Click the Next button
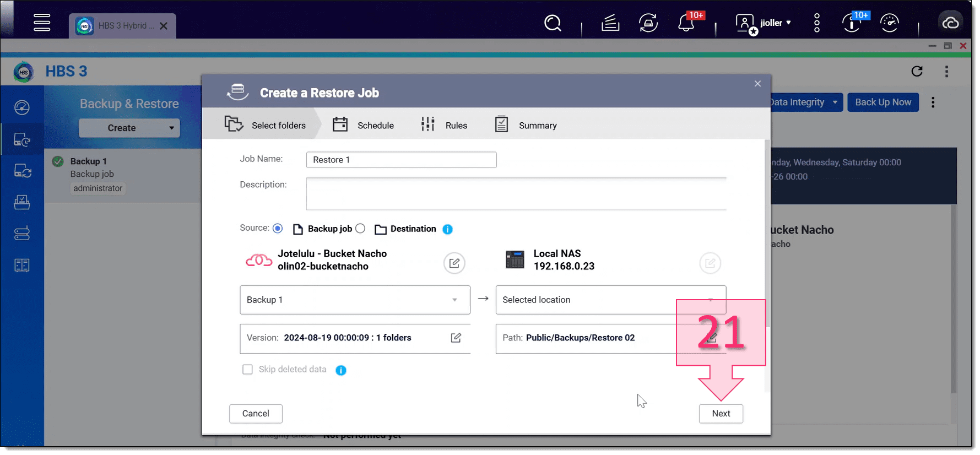 click(721, 414)
